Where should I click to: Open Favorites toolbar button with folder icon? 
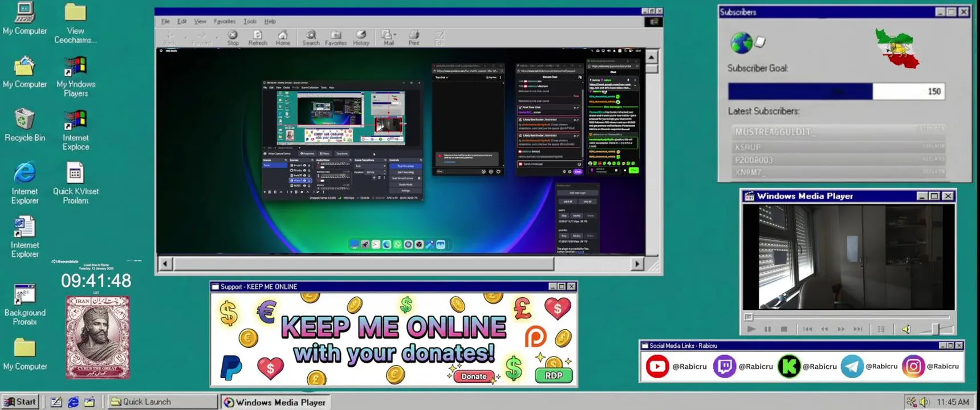[x=336, y=38]
